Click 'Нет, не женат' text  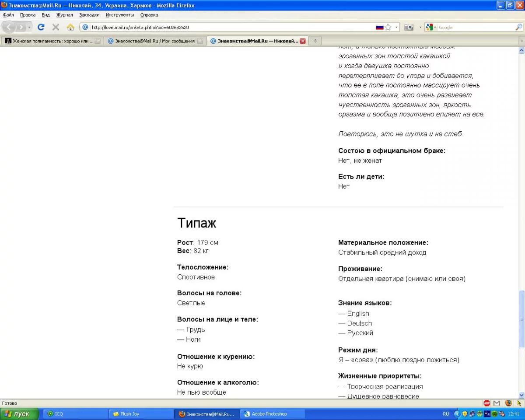coord(360,161)
